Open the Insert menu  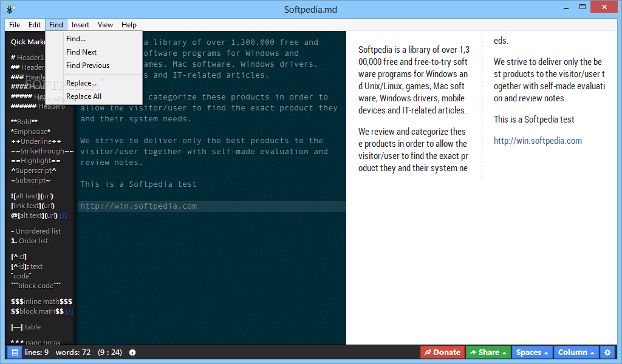80,24
